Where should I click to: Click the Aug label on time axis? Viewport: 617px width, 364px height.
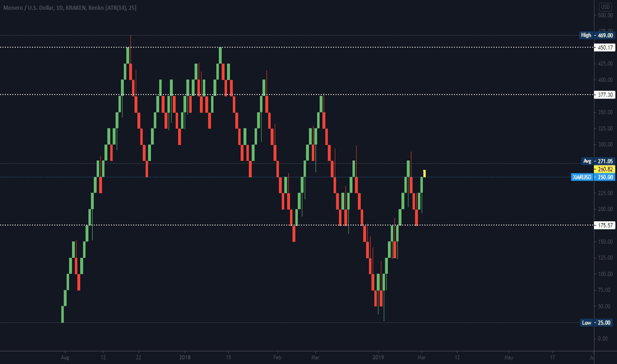pos(65,357)
